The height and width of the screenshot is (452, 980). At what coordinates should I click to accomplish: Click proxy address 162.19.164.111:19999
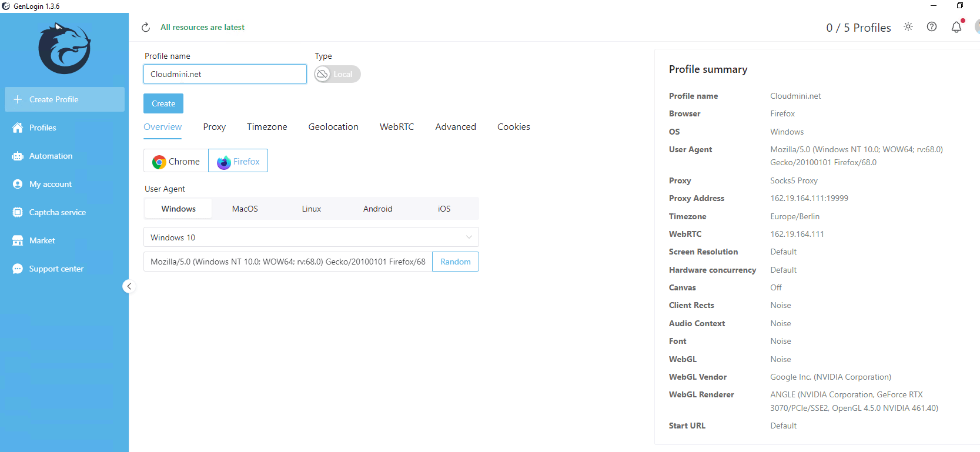click(810, 198)
